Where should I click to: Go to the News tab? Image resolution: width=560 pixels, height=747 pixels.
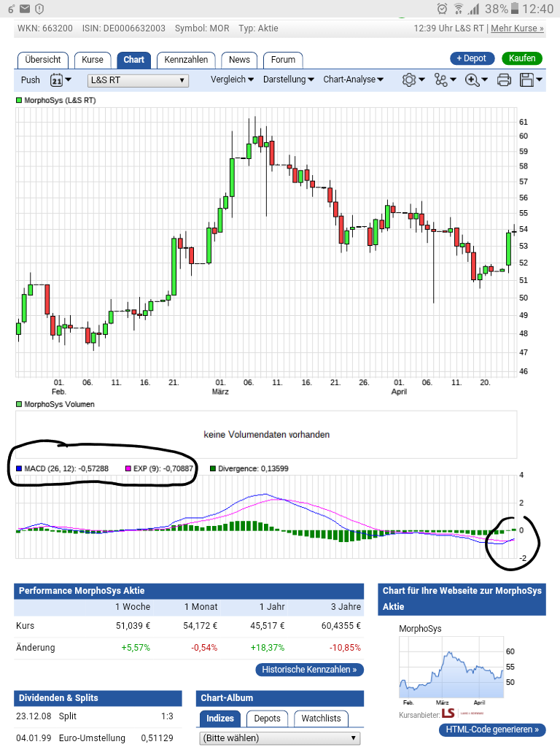[239, 60]
